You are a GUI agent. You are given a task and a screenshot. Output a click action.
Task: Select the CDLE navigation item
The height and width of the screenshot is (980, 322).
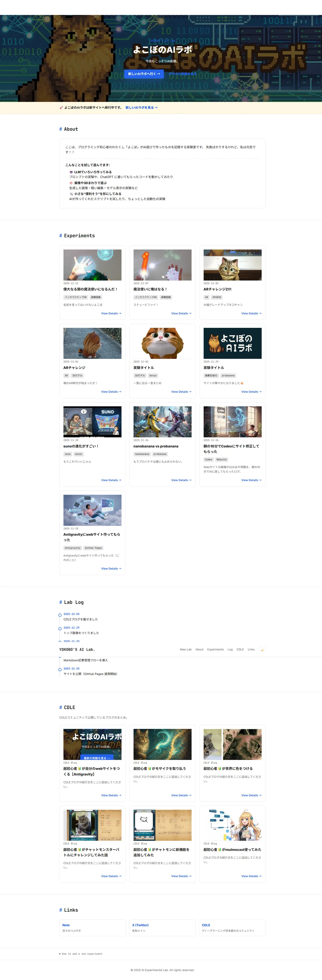point(240,649)
